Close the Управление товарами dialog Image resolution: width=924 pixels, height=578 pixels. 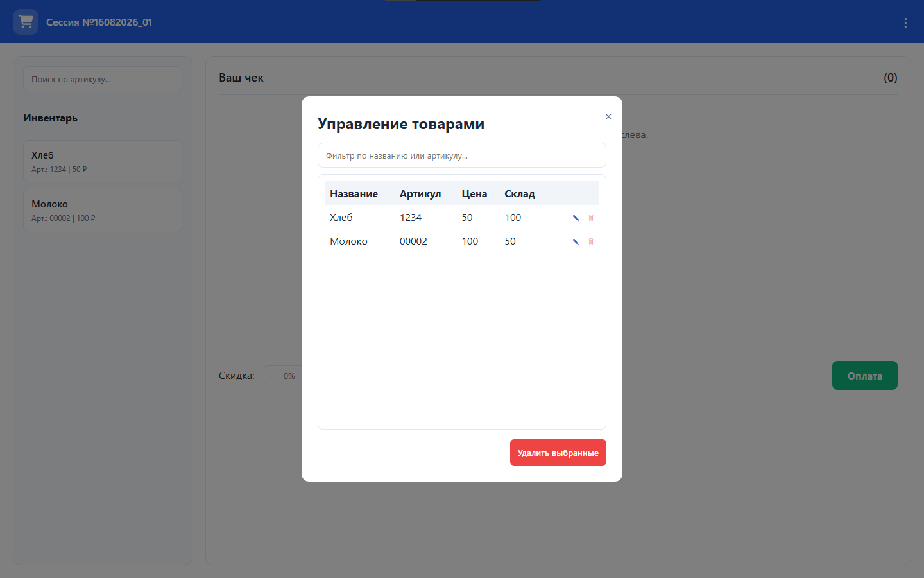pyautogui.click(x=608, y=116)
